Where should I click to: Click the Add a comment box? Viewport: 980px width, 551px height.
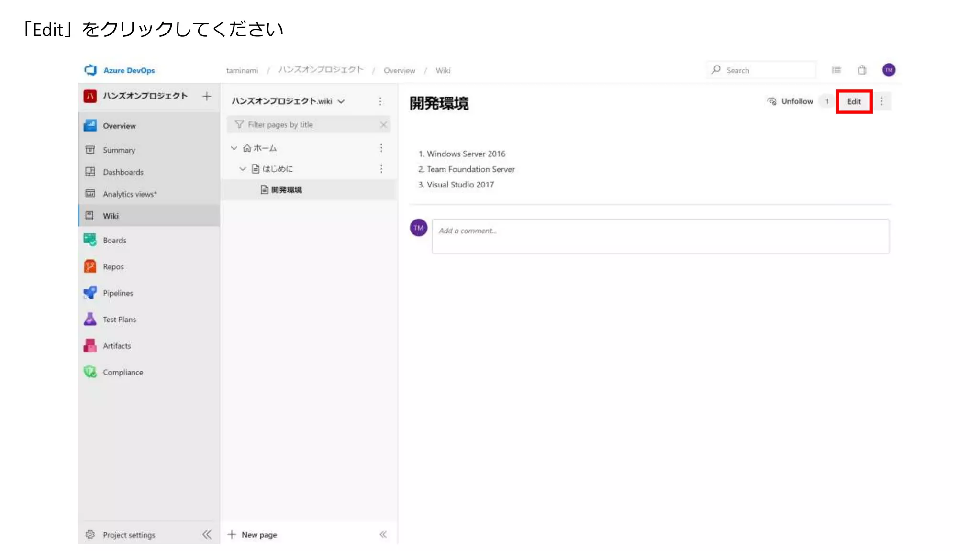[x=660, y=236]
